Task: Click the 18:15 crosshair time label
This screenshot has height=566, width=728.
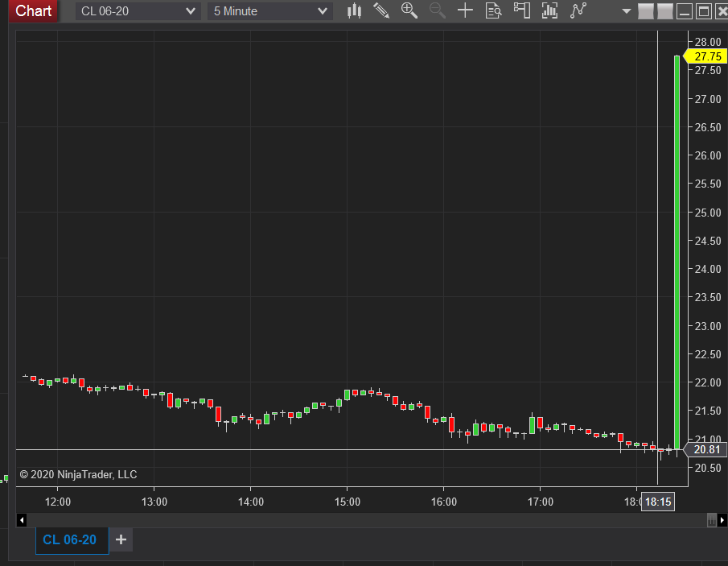Action: pyautogui.click(x=658, y=502)
